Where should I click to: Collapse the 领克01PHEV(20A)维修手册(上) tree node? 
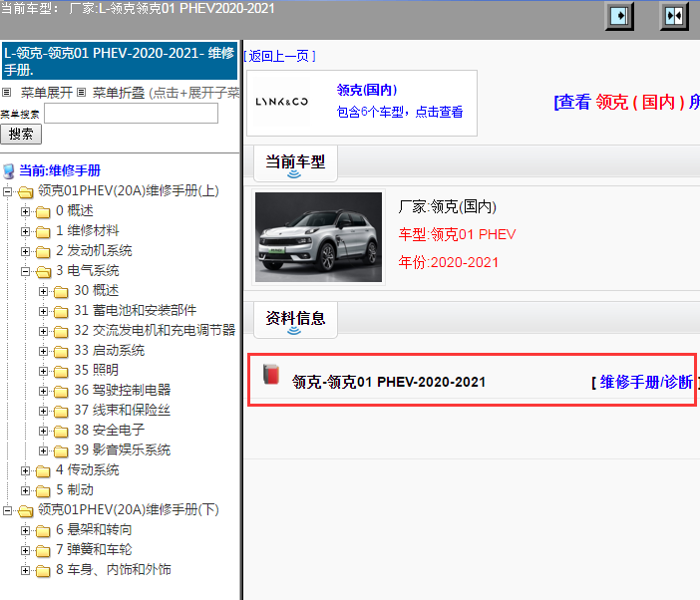point(7,191)
